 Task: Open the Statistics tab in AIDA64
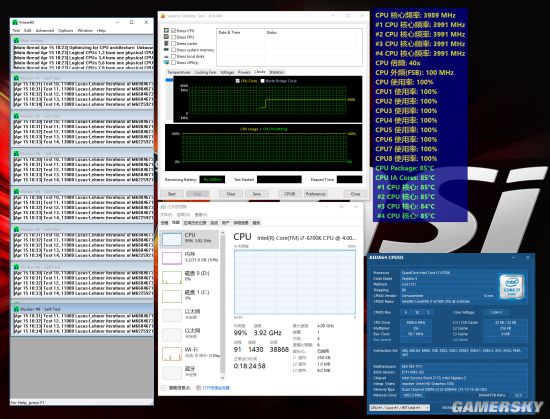(x=276, y=72)
